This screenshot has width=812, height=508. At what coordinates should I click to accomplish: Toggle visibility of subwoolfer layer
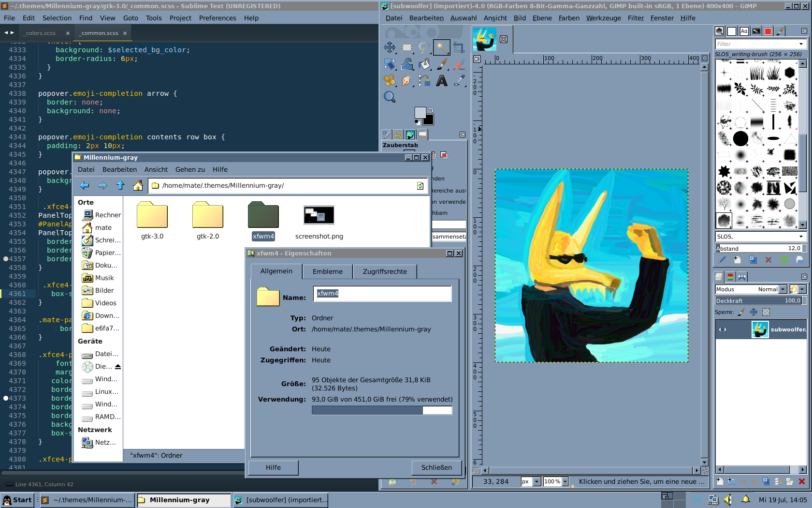[x=723, y=329]
